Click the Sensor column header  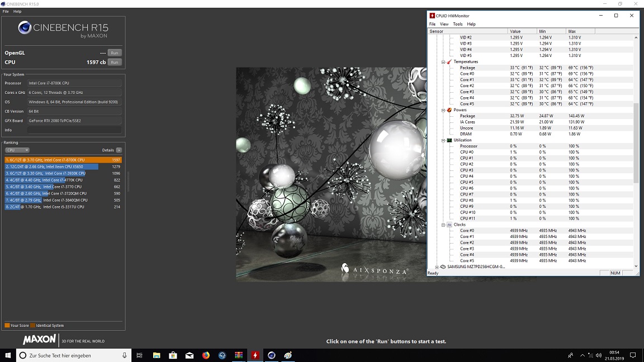click(x=467, y=31)
